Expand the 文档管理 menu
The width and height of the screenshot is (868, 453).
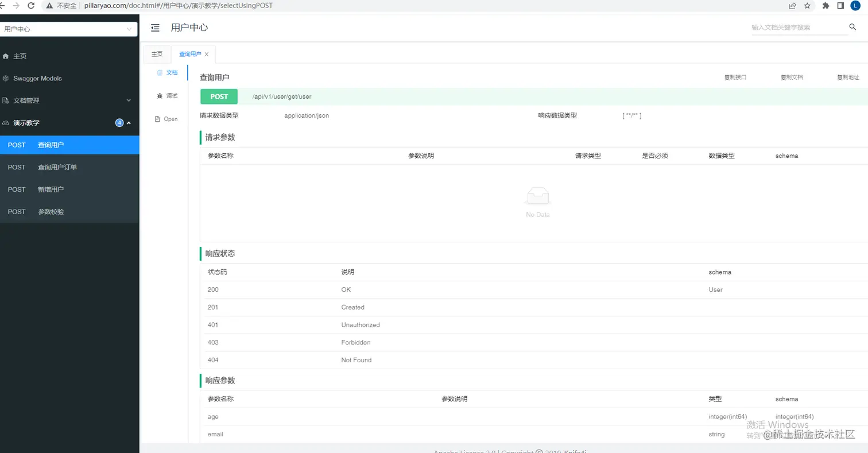pos(69,100)
